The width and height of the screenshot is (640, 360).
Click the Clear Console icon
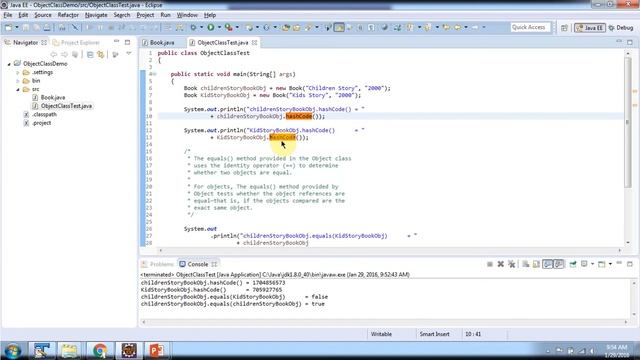click(x=526, y=264)
